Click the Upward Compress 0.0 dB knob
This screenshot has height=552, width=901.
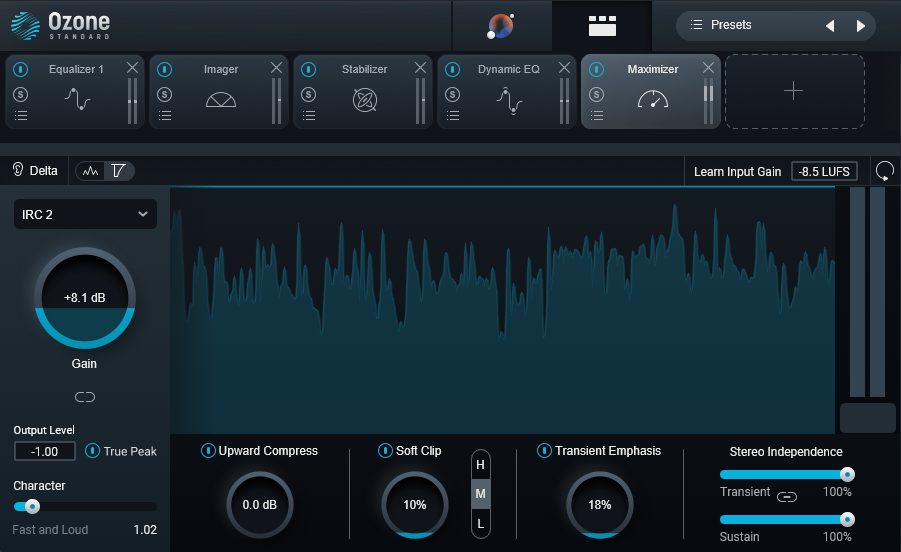[260, 505]
